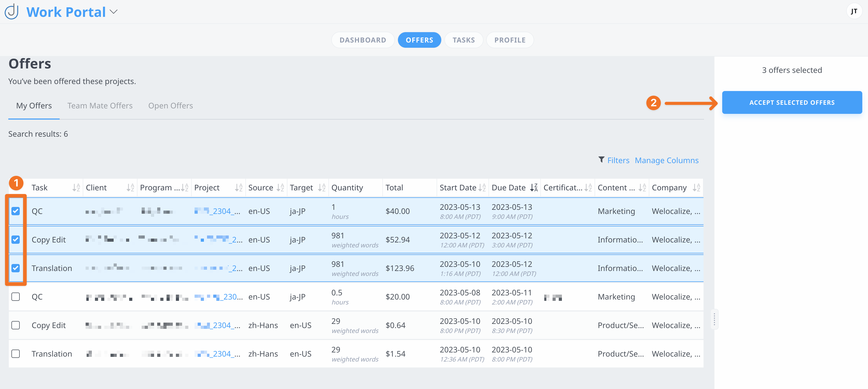Go to the Tasks navigation tab
868x389 pixels.
(463, 40)
